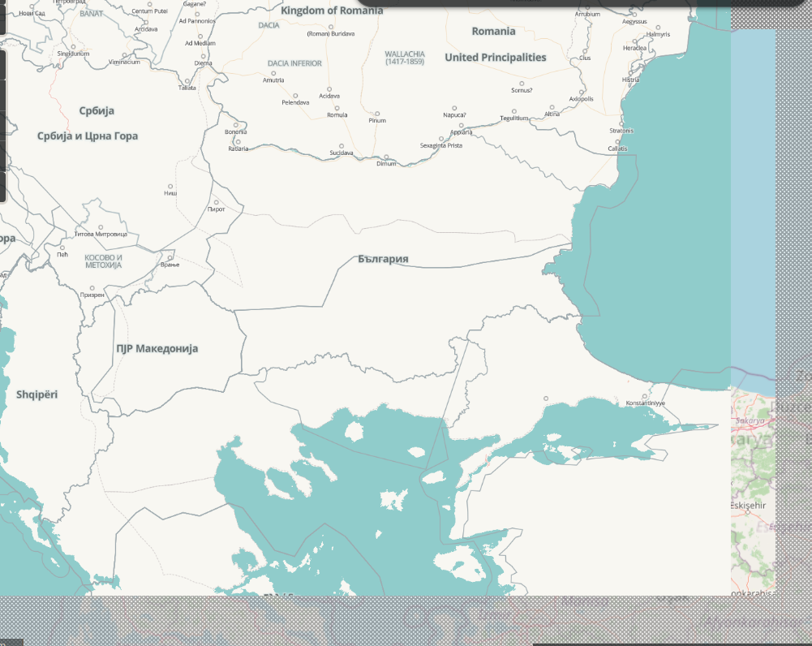812x646 pixels.
Task: Click the Shqipëri region label
Action: pos(37,394)
